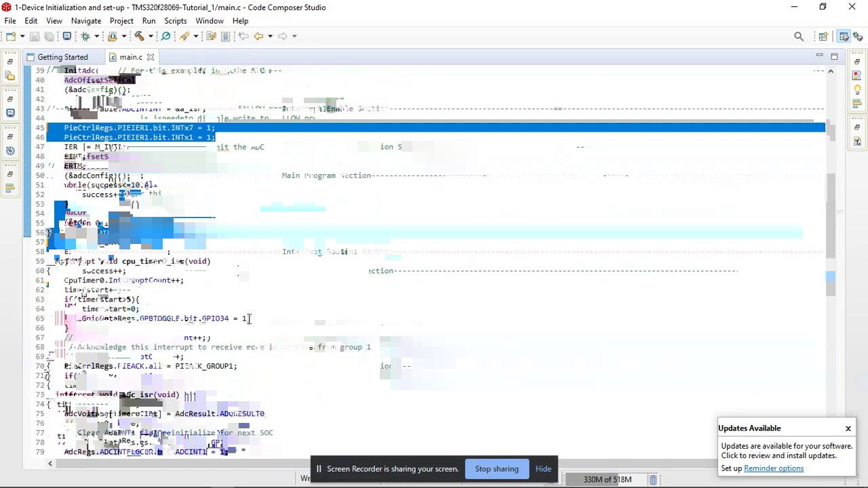Restore the top right sidebar stack

(x=857, y=62)
